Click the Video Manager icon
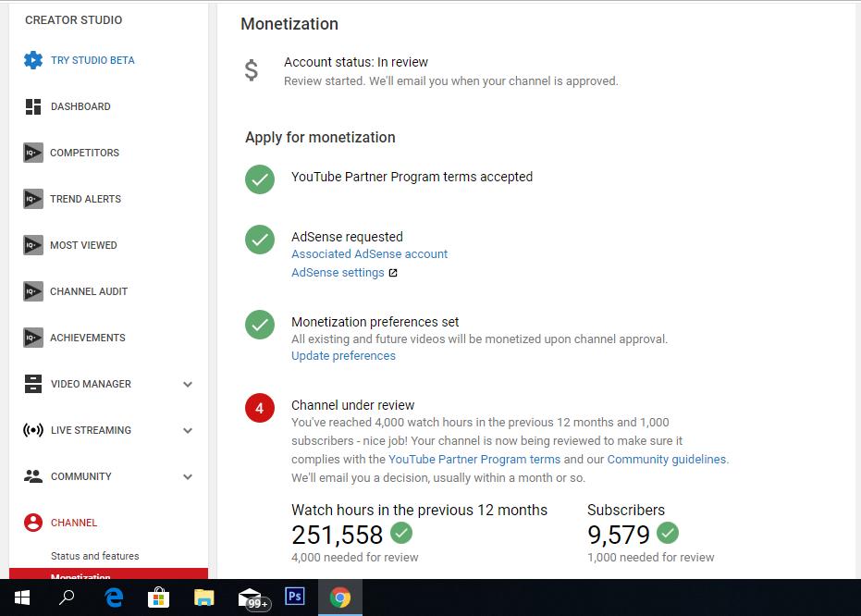This screenshot has width=861, height=616. click(x=33, y=384)
